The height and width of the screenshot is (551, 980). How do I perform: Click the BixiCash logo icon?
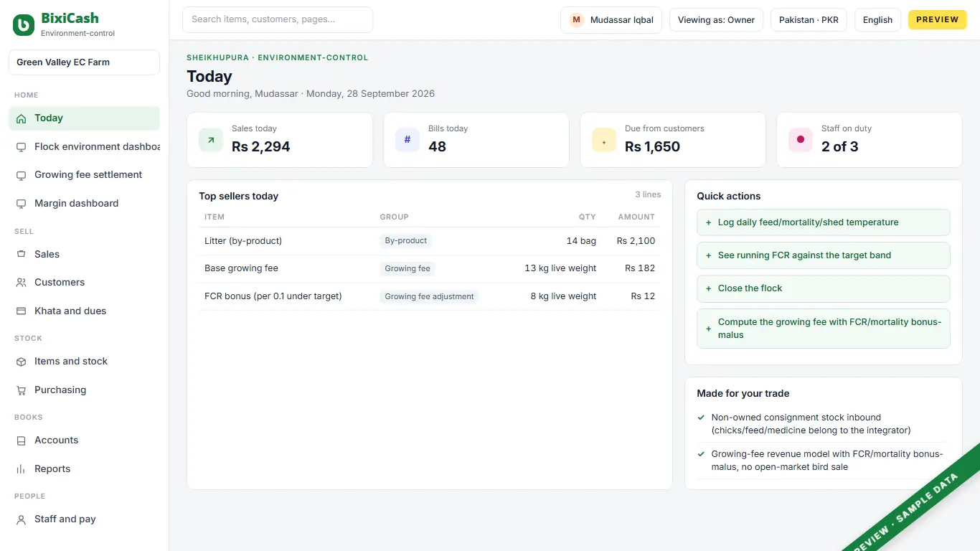(x=24, y=25)
